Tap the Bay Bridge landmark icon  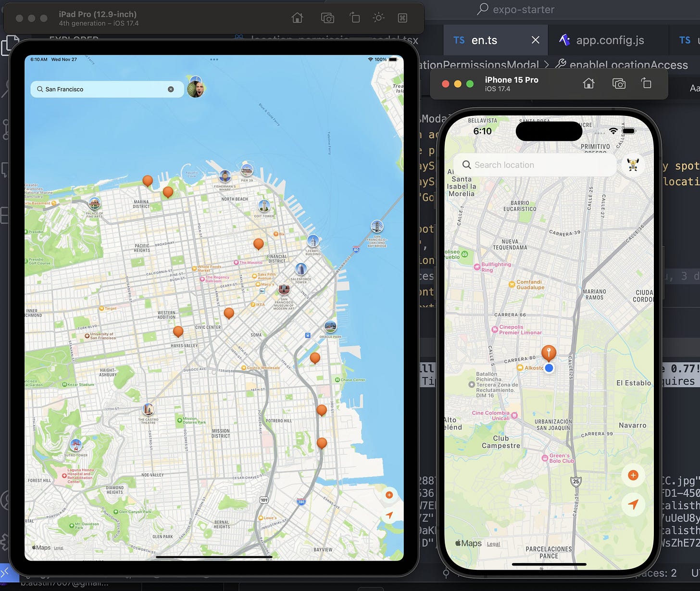tap(377, 226)
